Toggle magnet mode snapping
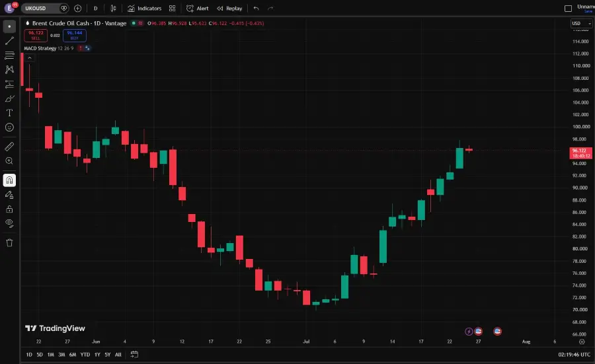This screenshot has width=595, height=364. (9, 180)
